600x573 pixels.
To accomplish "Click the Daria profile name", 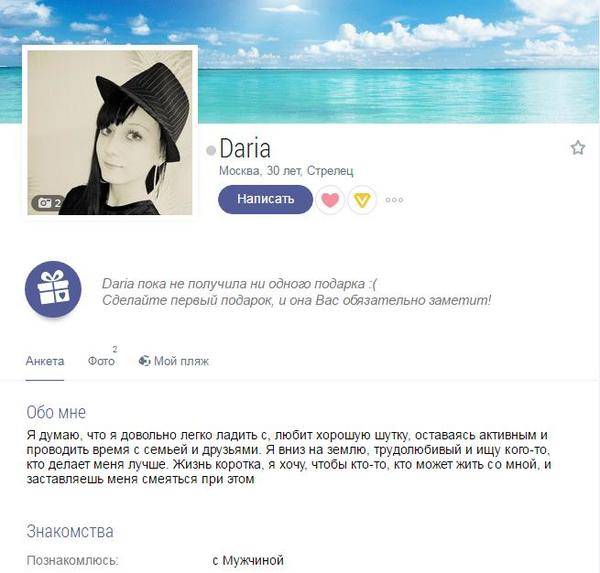I will tap(245, 149).
